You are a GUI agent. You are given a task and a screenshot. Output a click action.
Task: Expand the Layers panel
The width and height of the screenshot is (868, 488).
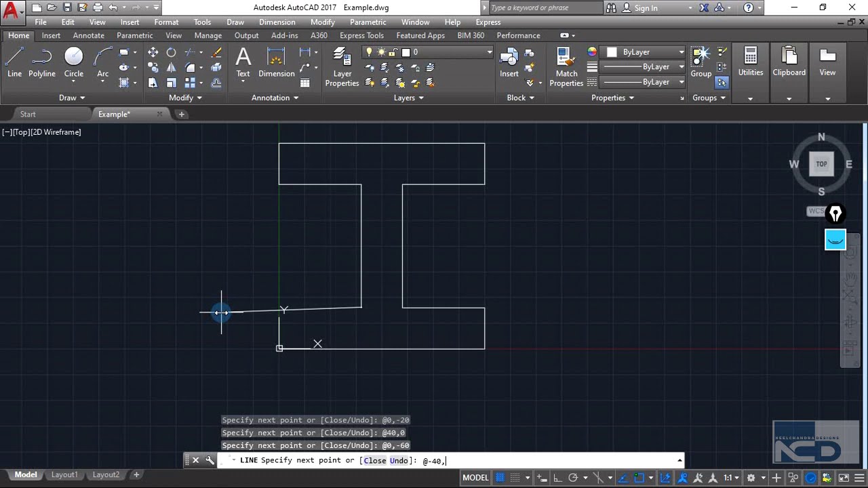coord(408,98)
